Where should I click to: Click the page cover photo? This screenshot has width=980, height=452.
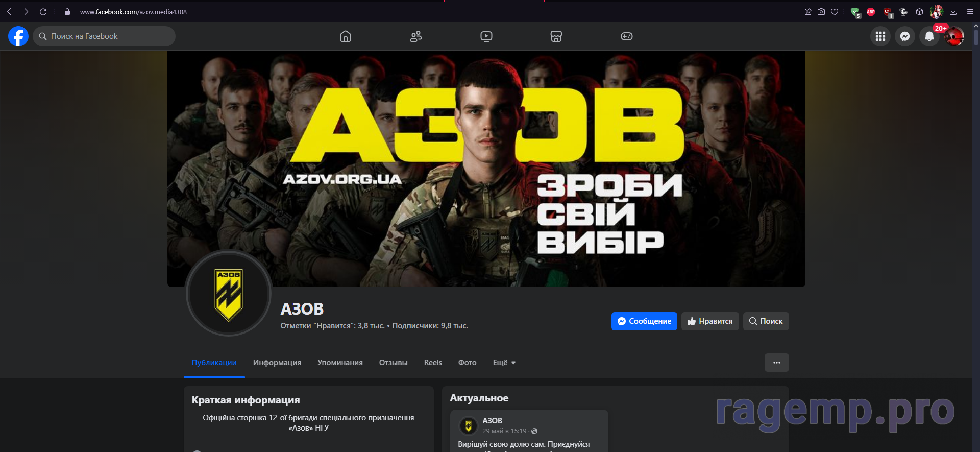pos(486,169)
